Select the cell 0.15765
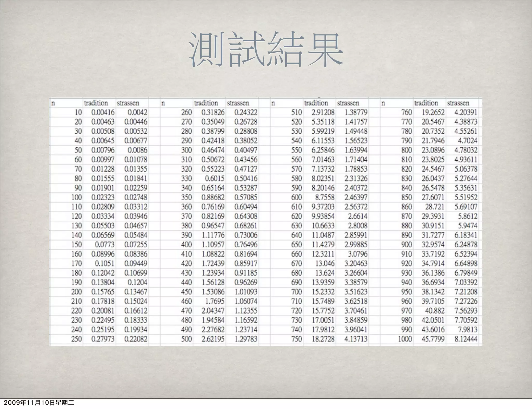 click(103, 292)
